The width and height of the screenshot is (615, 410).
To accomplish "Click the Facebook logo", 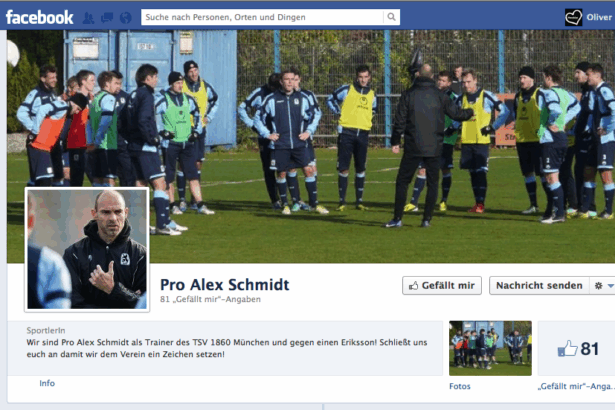I will 39,17.
